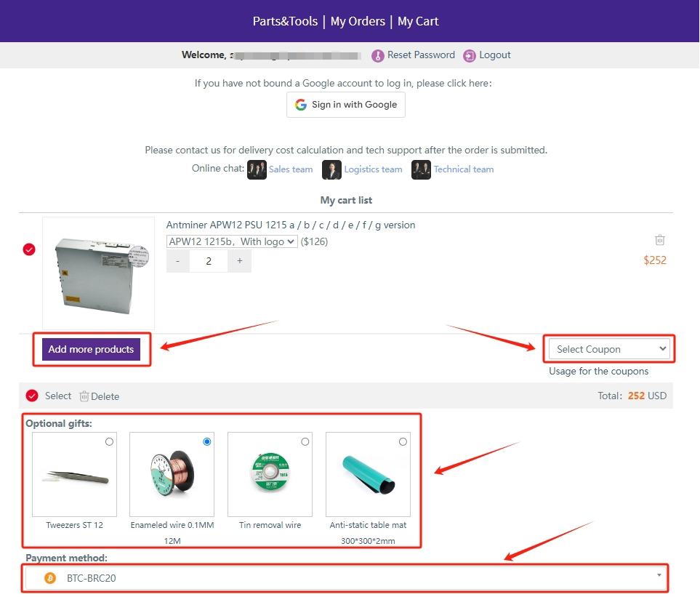Click trash icon next to $252 price

[x=659, y=240]
